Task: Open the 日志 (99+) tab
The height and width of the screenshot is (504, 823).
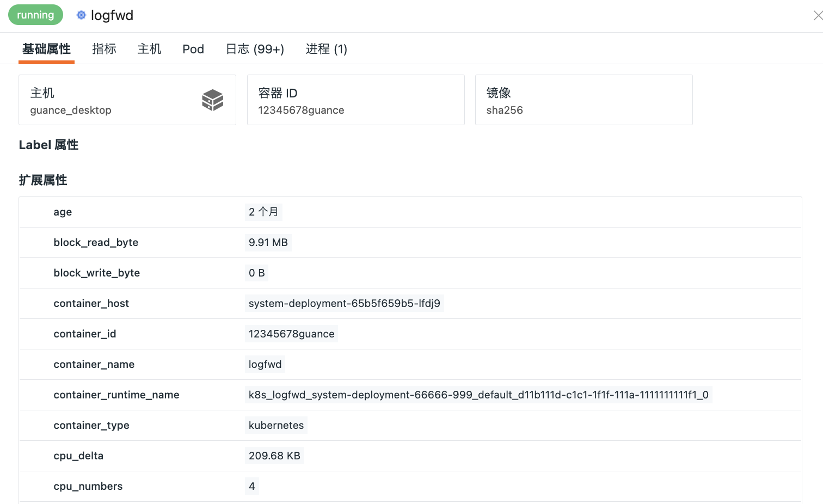Action: [x=255, y=49]
